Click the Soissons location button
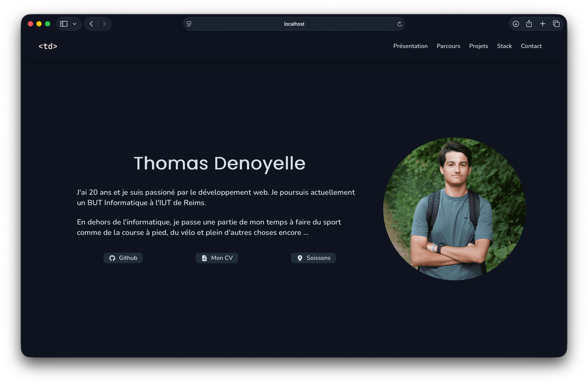This screenshot has height=385, width=588. tap(313, 258)
